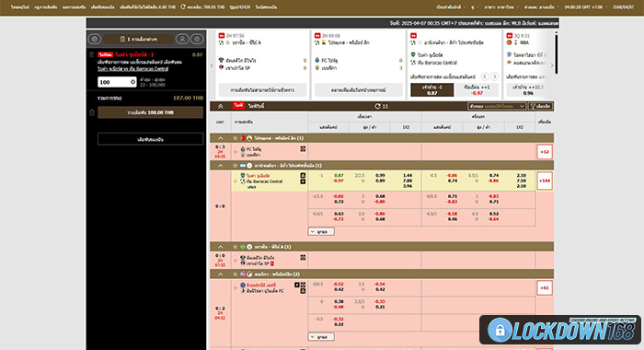
Task: Click the live badge on the 3Q 9:31 NBA card
Action: pos(510,36)
